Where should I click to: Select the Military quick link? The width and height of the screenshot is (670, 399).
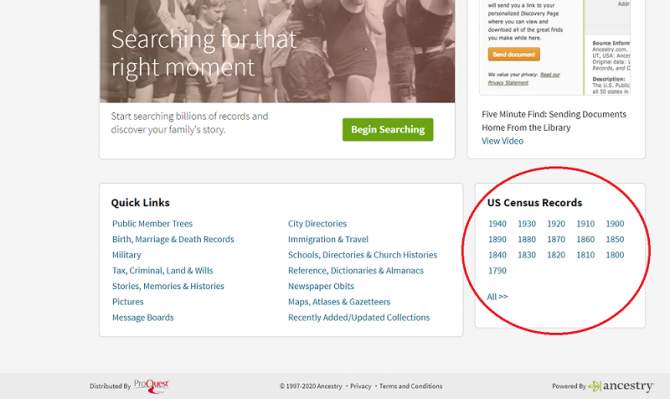(x=126, y=255)
